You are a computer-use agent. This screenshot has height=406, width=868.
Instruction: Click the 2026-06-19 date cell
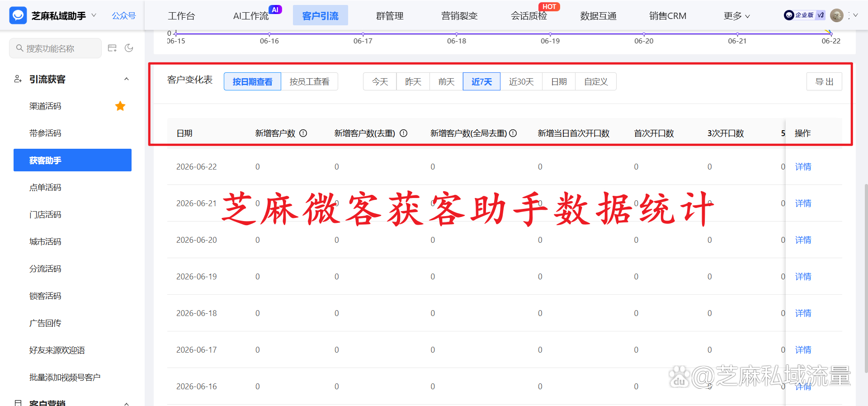pyautogui.click(x=197, y=277)
